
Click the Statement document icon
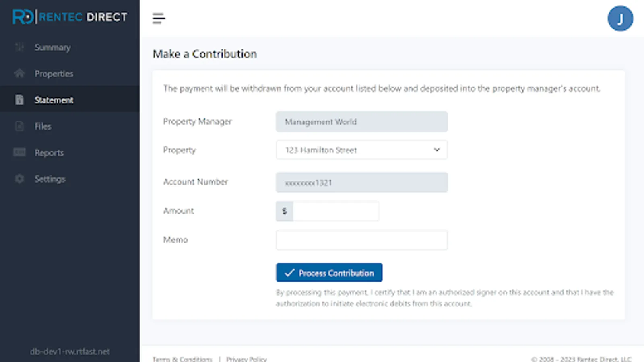tap(19, 100)
